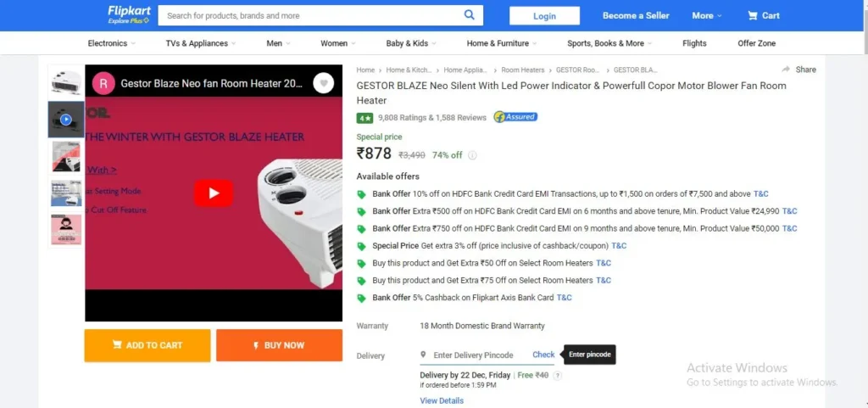Select the first heater thumbnail image

66,82
